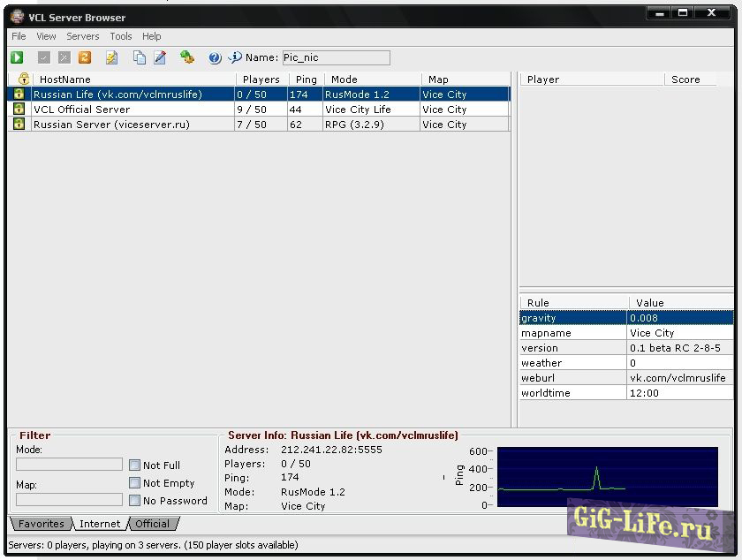Sort servers by the Ping column
This screenshot has width=742, height=560.
(306, 79)
